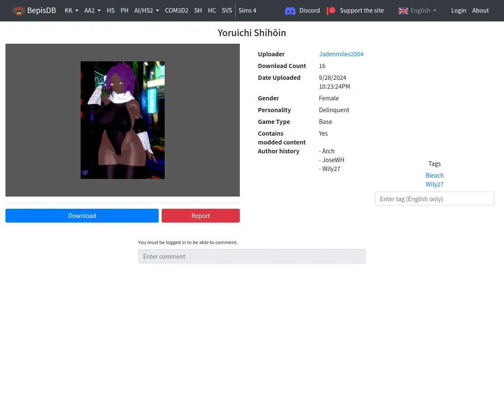The image size is (504, 420).
Task: Open the HS section
Action: pyautogui.click(x=111, y=10)
